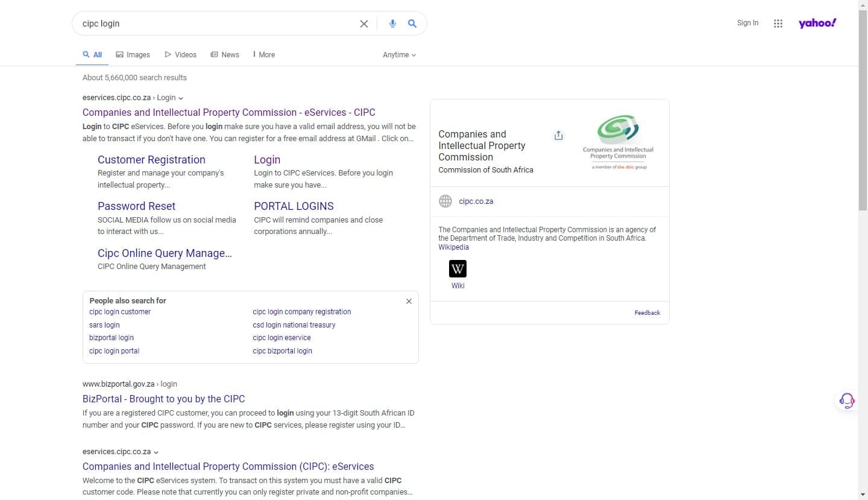This screenshot has height=500, width=868.
Task: Expand the eservices.cipc.co.za breadcrumb chevron
Action: [x=156, y=452]
